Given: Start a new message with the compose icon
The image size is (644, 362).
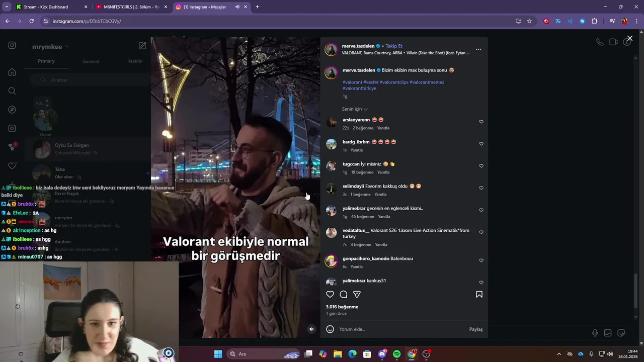Looking at the screenshot, I should click(x=142, y=46).
